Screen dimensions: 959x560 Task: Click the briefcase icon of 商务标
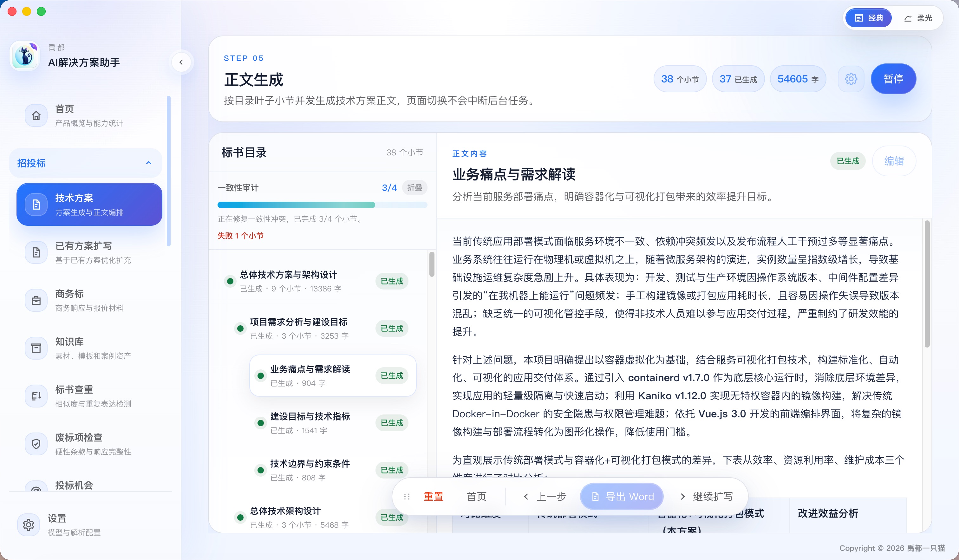36,300
